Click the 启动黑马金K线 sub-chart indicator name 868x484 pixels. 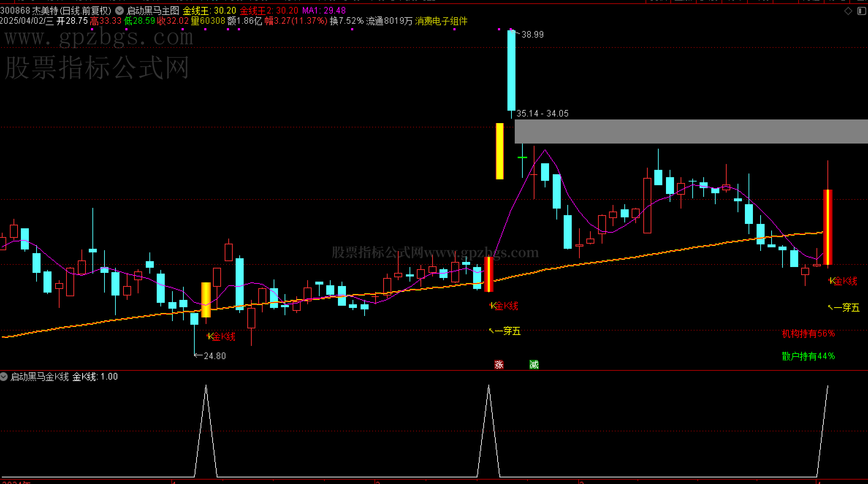39,377
